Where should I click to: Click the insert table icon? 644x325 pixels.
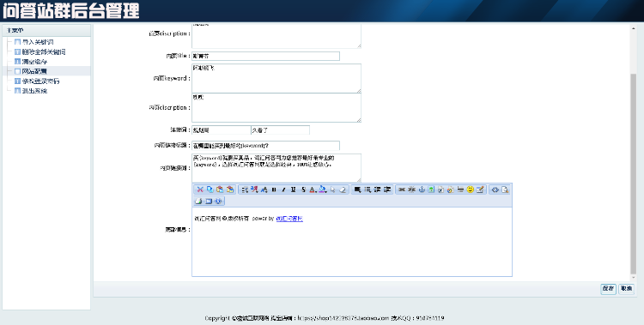coord(480,190)
